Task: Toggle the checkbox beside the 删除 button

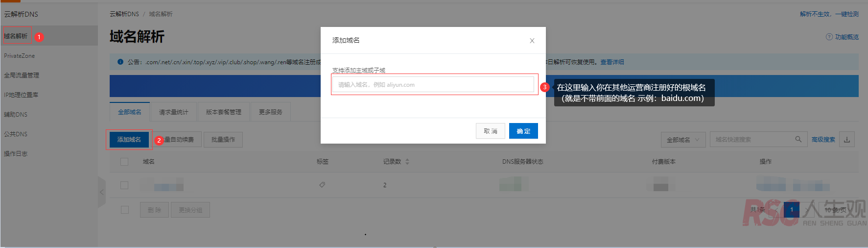Action: (125, 210)
